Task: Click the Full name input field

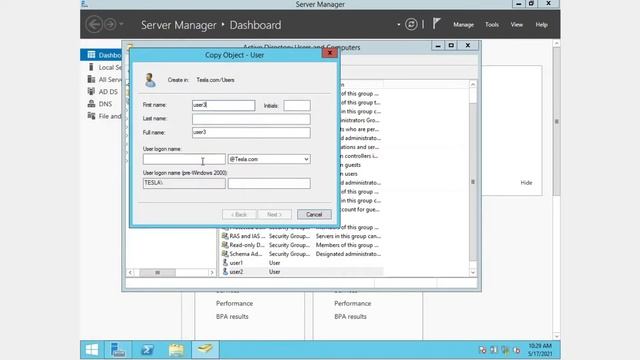Action: (x=251, y=132)
